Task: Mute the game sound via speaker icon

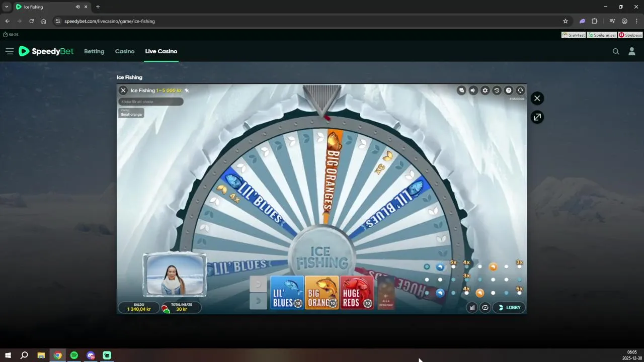Action: click(473, 90)
